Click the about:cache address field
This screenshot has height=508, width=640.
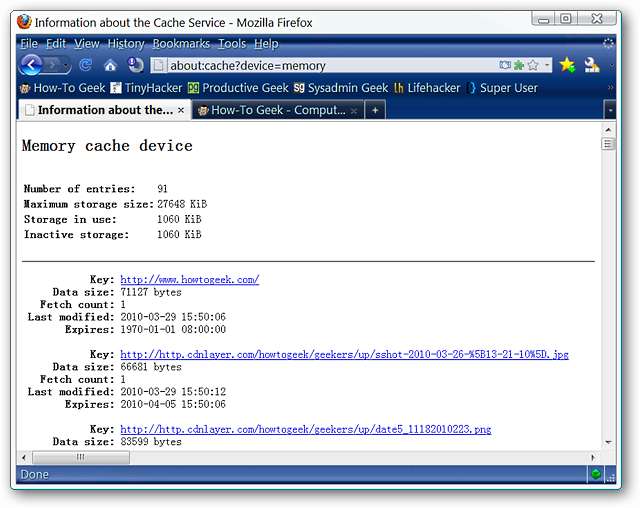point(330,65)
